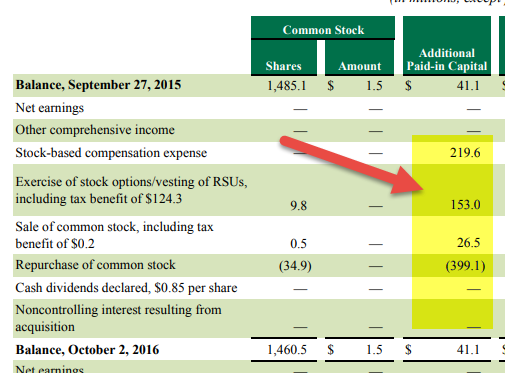Viewport: 505px width, 373px height.
Task: Click the Stock-based compensation expense label
Action: coord(111,153)
